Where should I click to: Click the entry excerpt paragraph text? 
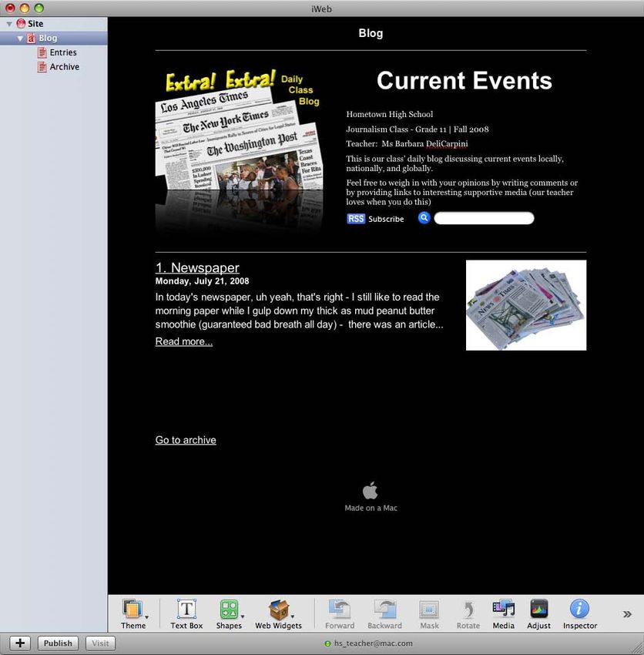[299, 311]
